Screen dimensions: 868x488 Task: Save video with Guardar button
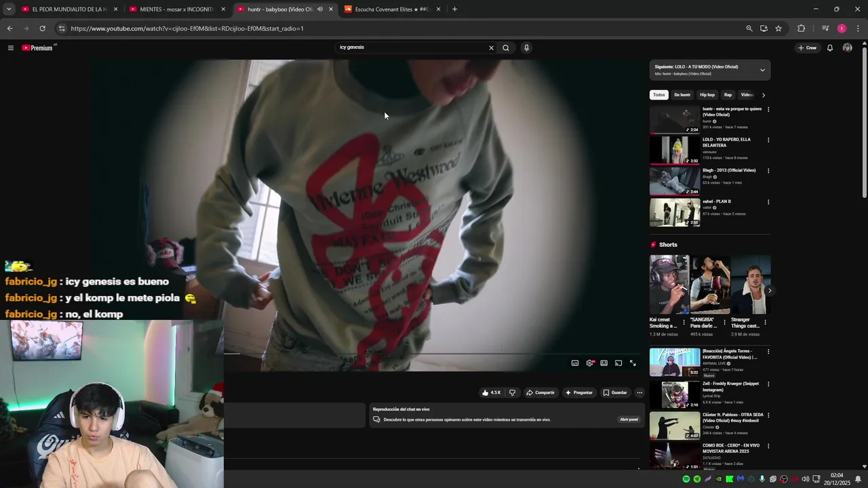[x=615, y=392]
